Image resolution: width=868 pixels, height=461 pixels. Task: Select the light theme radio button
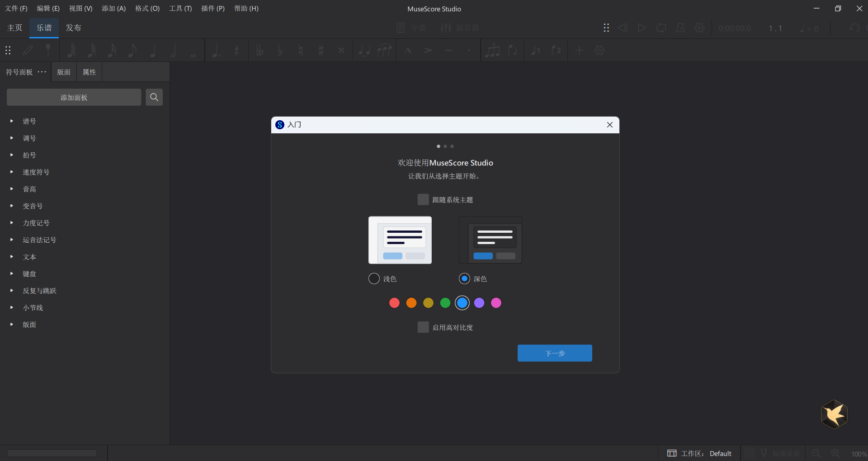pos(374,278)
